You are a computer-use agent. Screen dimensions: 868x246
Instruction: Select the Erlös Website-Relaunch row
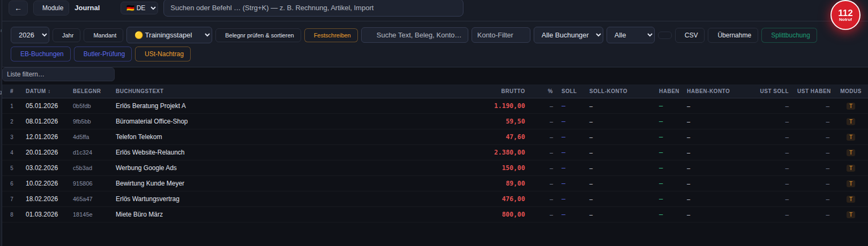[434, 152]
